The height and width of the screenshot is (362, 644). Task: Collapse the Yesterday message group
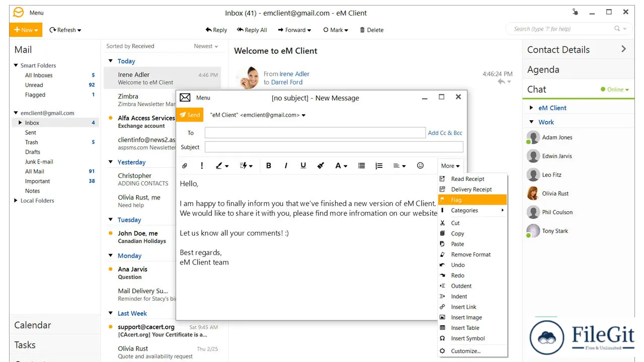click(x=111, y=162)
